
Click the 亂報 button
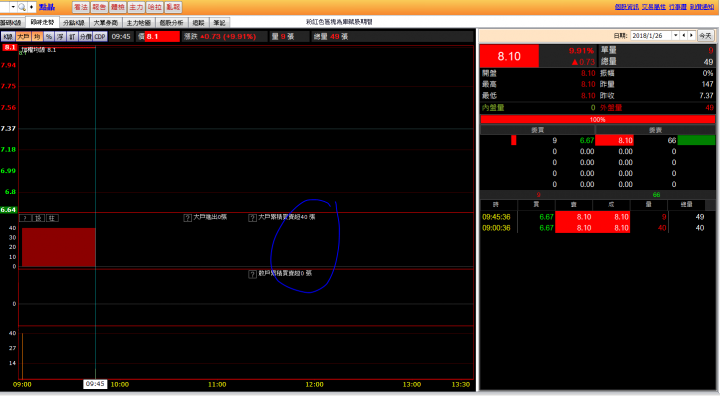click(x=173, y=7)
